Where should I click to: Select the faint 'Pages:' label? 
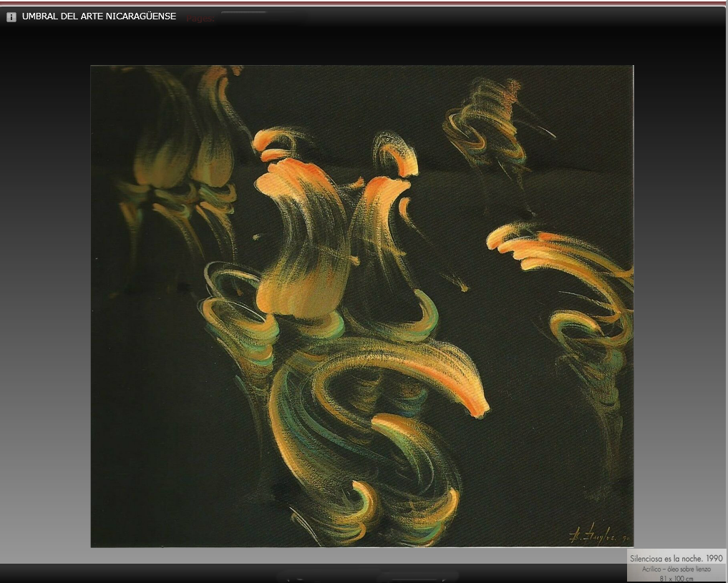click(x=200, y=19)
